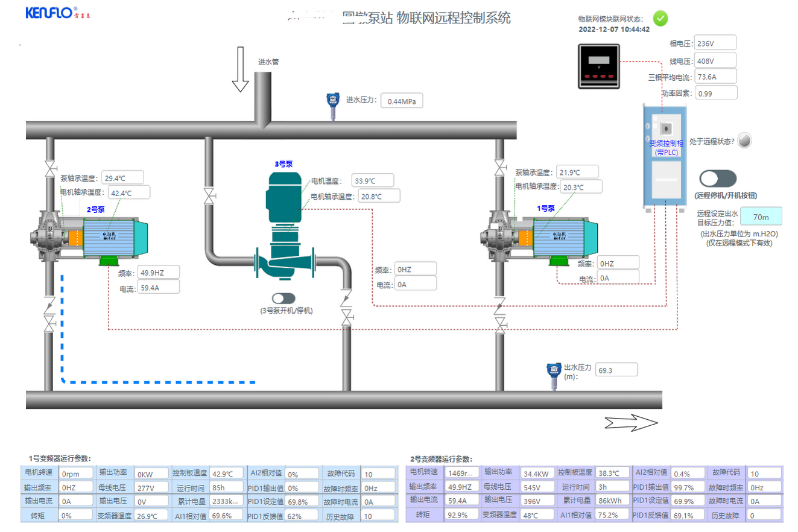
Task: Click the KENFLO logo
Action: click(51, 12)
